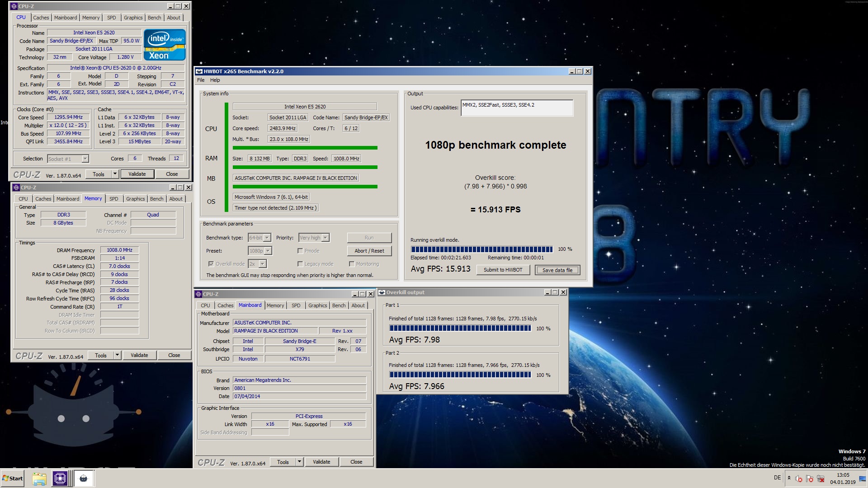Click Submit to HWBOT button

(x=503, y=270)
